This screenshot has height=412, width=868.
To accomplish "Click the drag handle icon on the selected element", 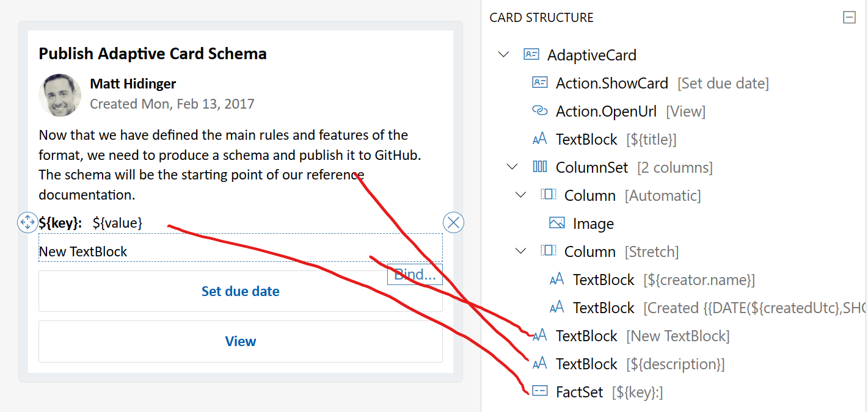I will (27, 222).
